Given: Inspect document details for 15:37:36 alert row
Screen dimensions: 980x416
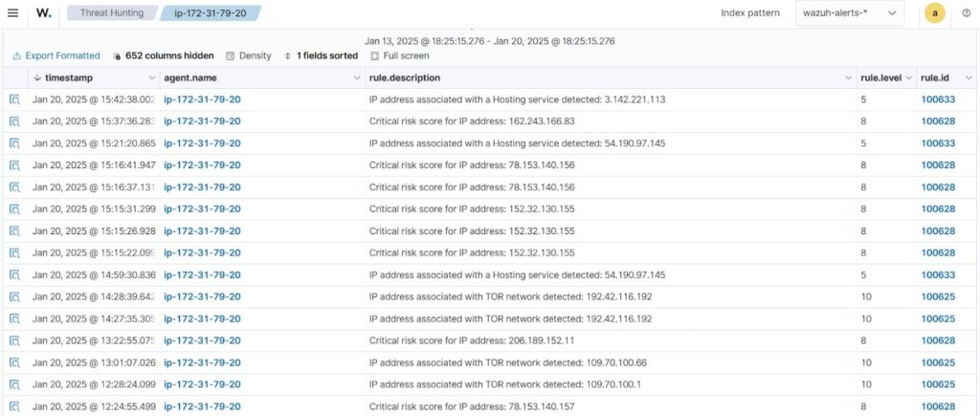Looking at the screenshot, I should 15,121.
